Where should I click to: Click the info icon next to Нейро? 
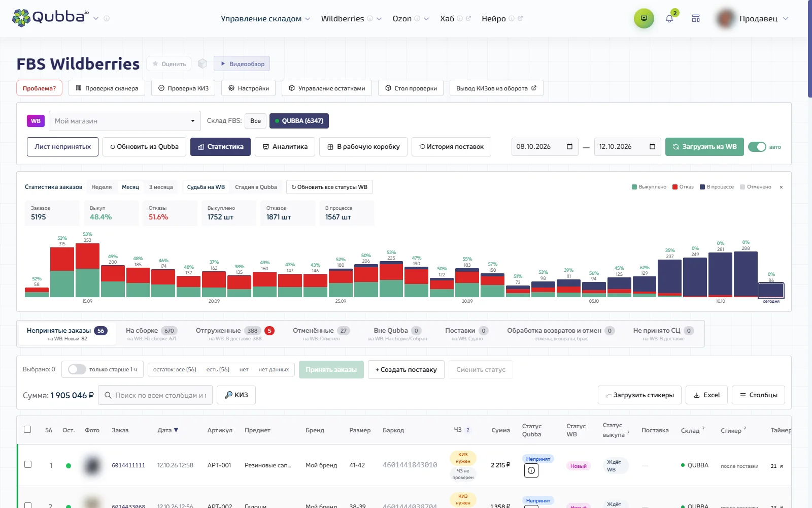pos(512,18)
